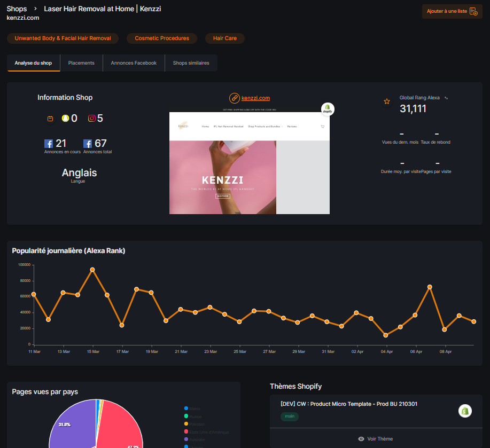Select the 31 Mar data point on the chart
The width and height of the screenshot is (490, 448).
click(327, 322)
